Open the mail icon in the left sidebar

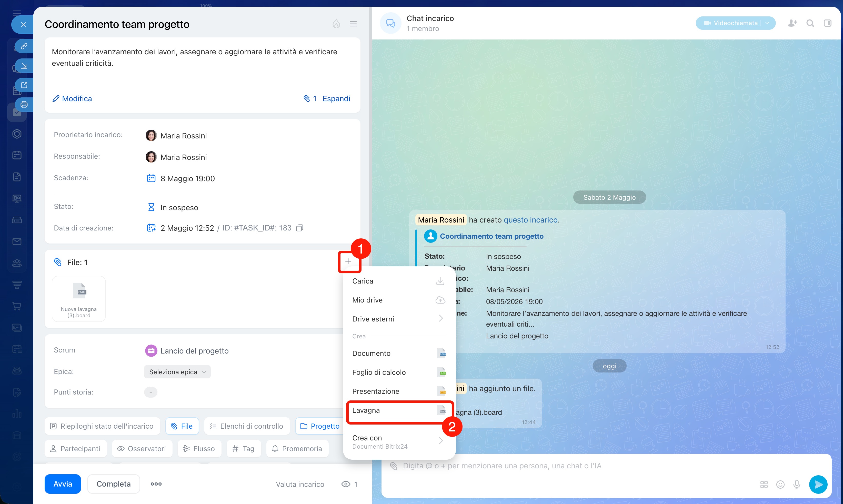click(x=17, y=241)
